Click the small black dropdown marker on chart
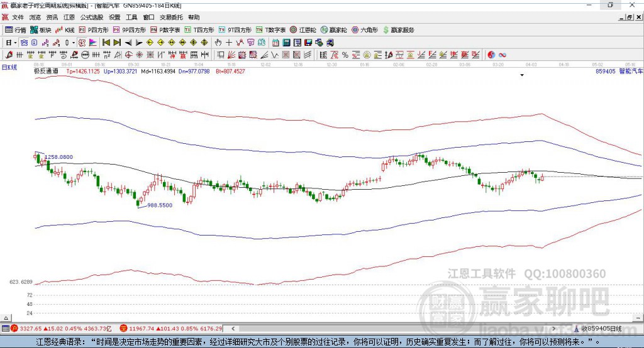Screen dimensions: 644x348 (x=522, y=75)
